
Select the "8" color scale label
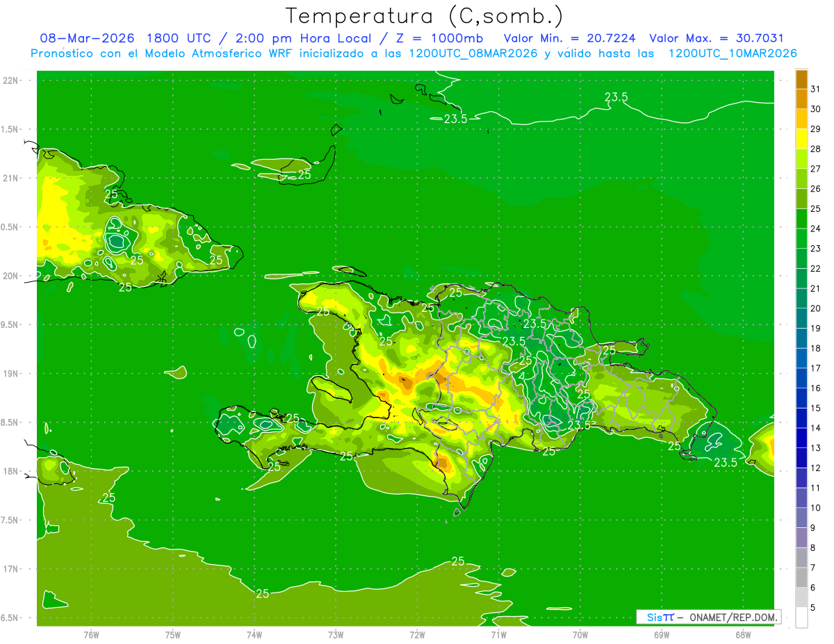click(x=813, y=547)
